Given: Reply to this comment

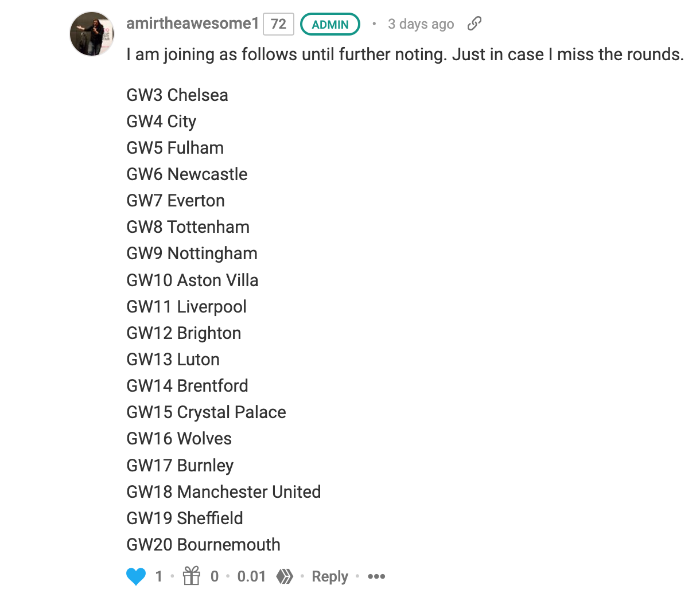Looking at the screenshot, I should (330, 576).
